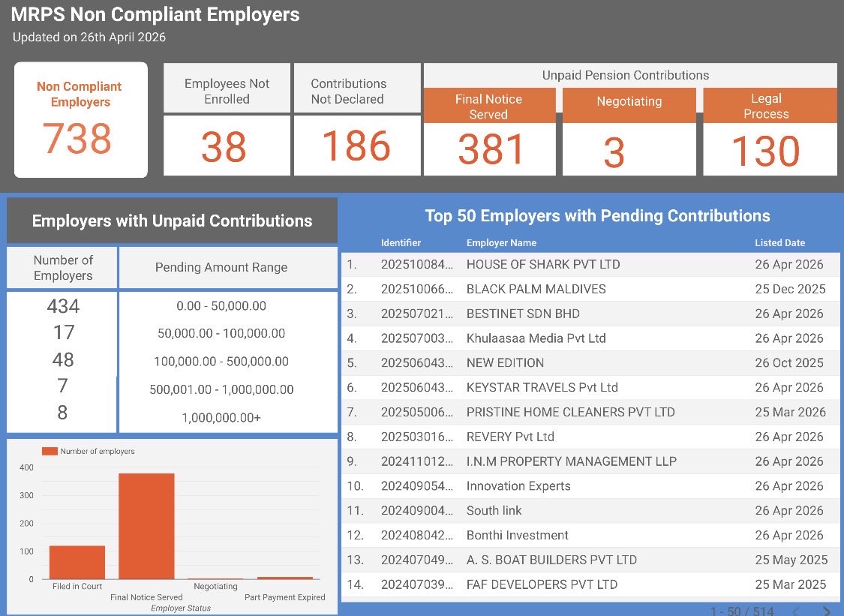Select NEW EDITION employer name
Viewport: 844px width, 616px height.
point(505,363)
